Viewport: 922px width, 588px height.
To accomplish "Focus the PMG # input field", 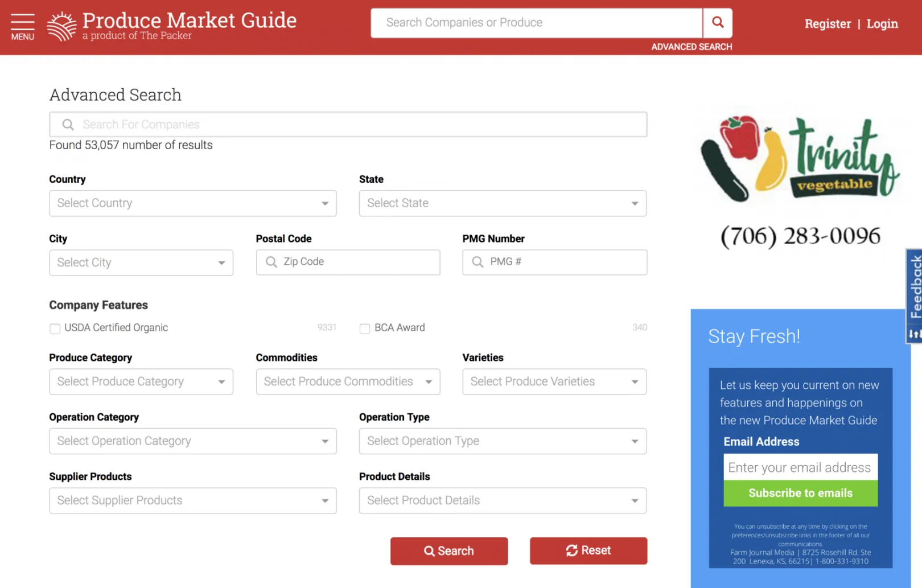I will [x=554, y=262].
